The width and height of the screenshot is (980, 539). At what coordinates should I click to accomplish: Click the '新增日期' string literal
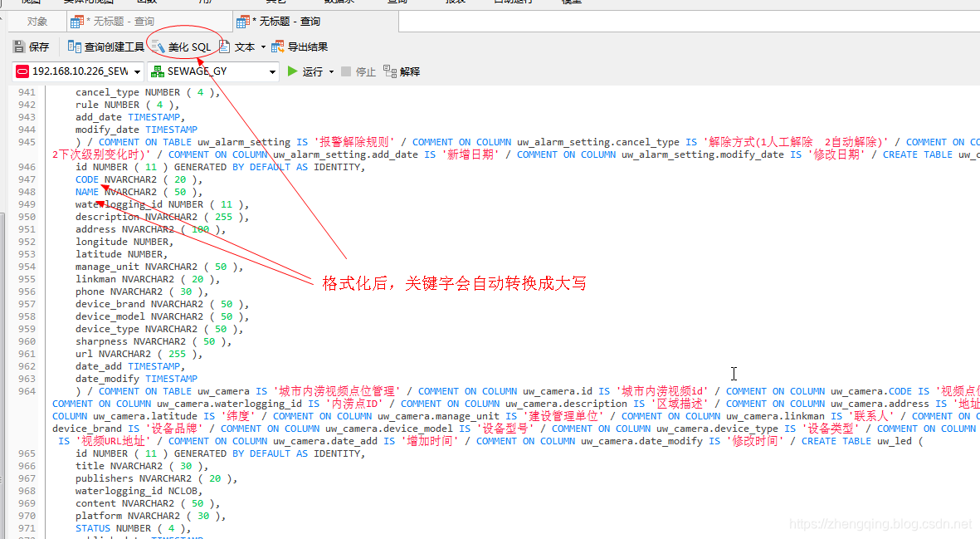pyautogui.click(x=470, y=154)
